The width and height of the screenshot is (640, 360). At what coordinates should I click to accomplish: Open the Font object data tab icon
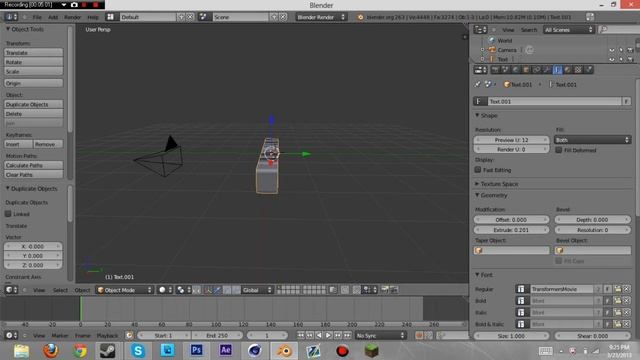(558, 70)
